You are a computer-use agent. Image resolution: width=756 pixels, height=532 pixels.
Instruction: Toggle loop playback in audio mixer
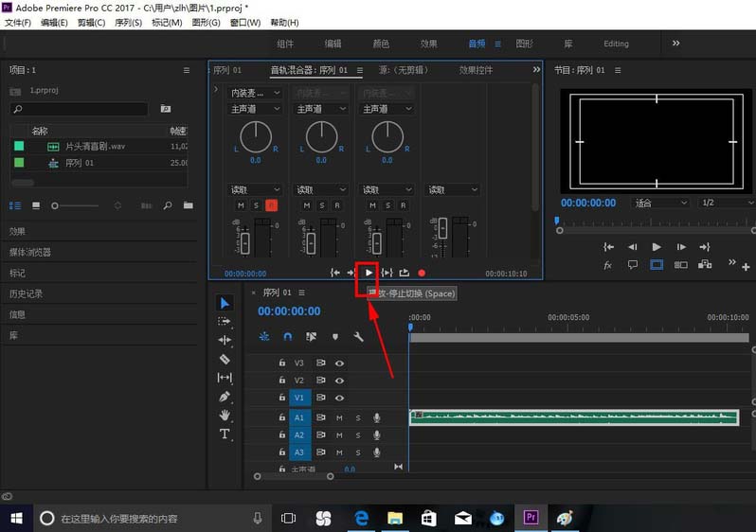click(404, 273)
